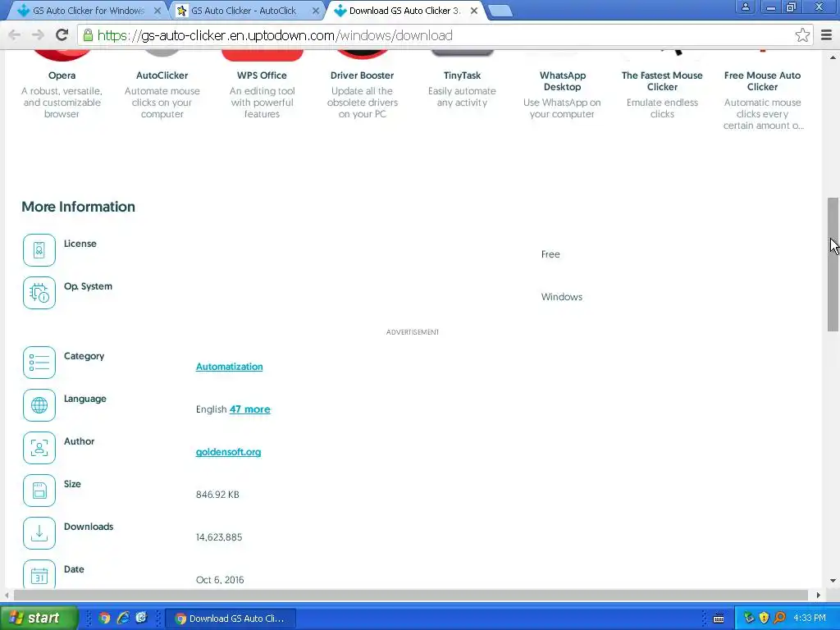This screenshot has height=630, width=840.
Task: Click the scrollbar up arrow
Action: (x=833, y=57)
